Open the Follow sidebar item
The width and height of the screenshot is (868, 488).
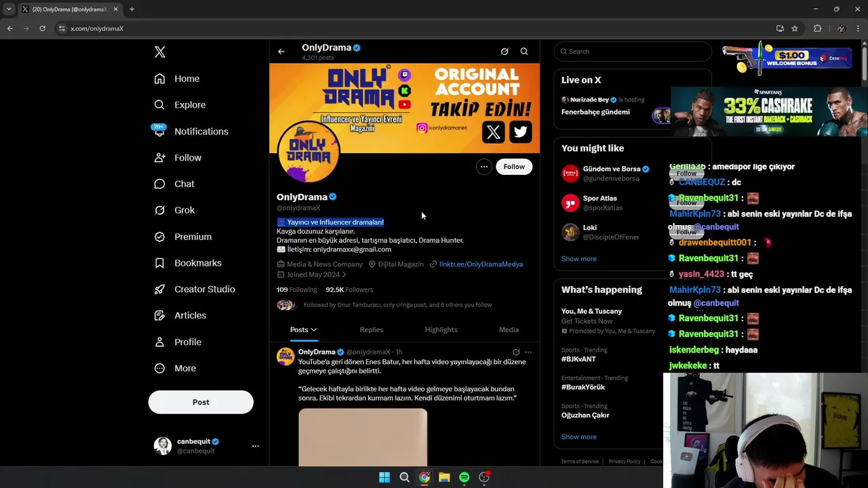tap(178, 158)
